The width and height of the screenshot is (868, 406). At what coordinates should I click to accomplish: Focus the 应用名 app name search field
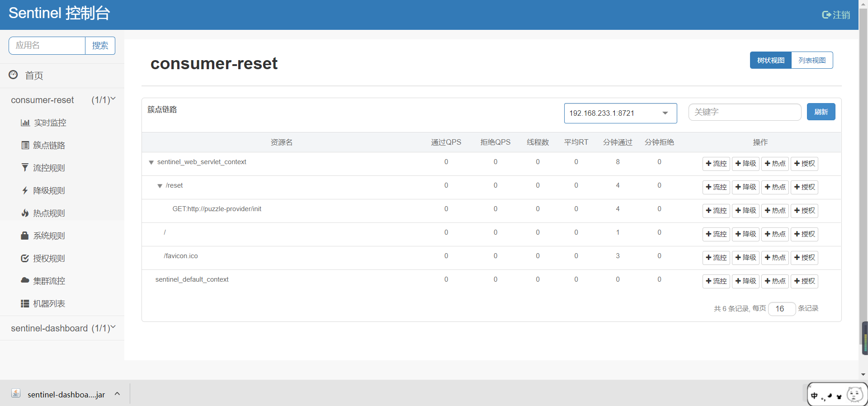(x=47, y=46)
